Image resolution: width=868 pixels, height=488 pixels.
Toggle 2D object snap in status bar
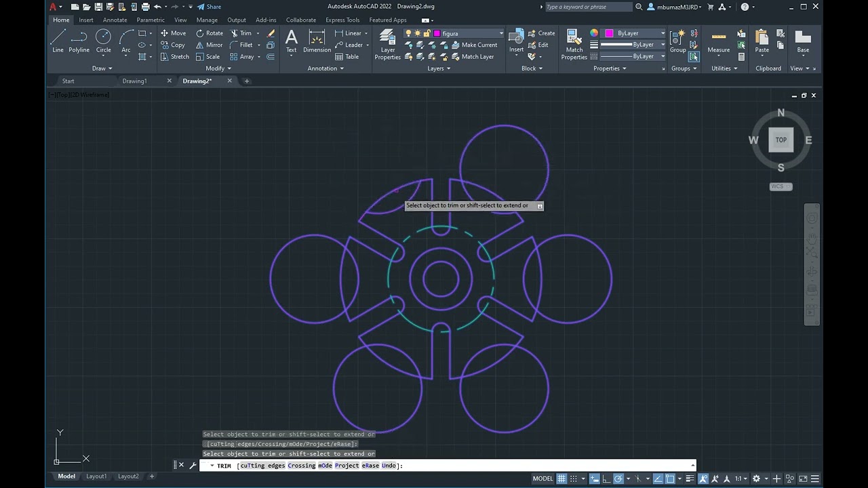(670, 479)
